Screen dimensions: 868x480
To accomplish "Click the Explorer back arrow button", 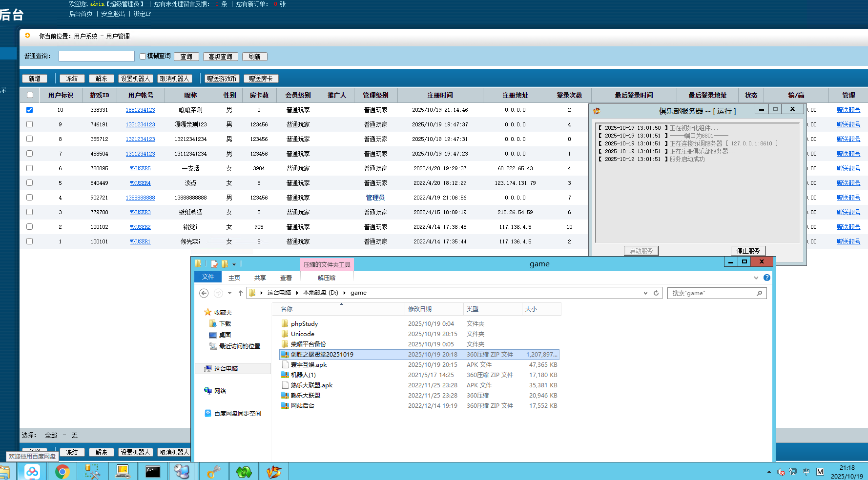I will [204, 293].
